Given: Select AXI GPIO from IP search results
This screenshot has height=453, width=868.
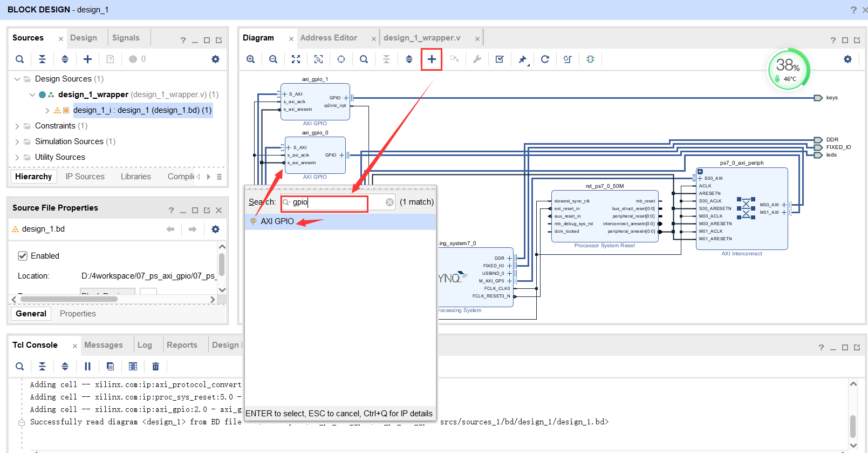Looking at the screenshot, I should (x=340, y=221).
